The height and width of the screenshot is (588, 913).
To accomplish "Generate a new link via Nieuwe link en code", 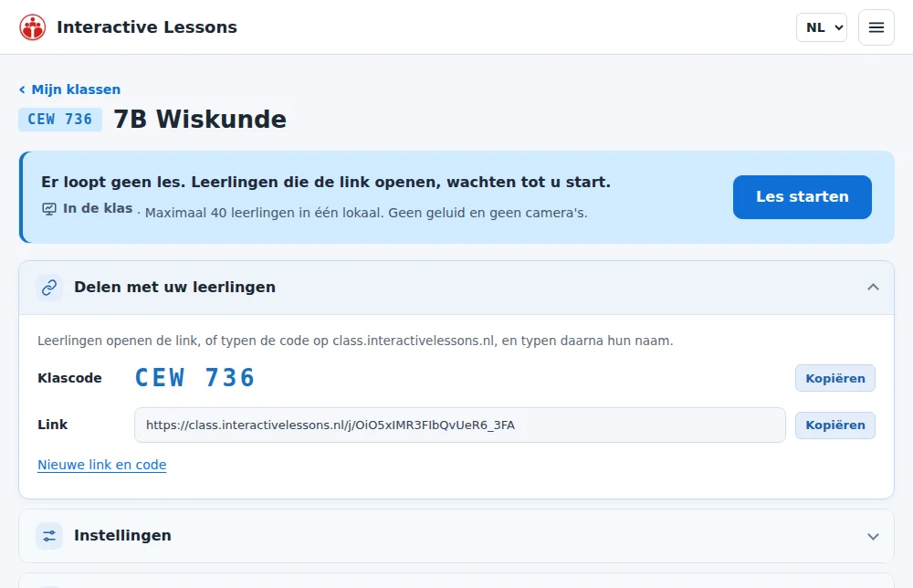I will click(102, 465).
